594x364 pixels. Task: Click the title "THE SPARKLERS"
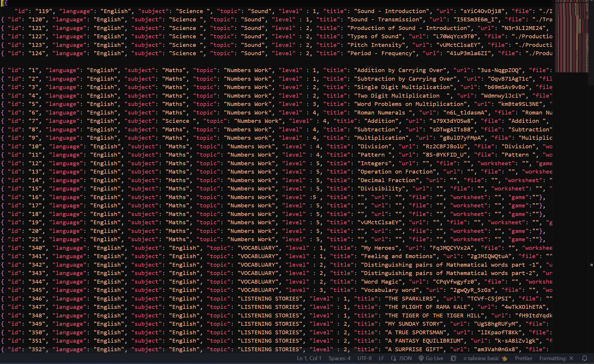point(410,299)
